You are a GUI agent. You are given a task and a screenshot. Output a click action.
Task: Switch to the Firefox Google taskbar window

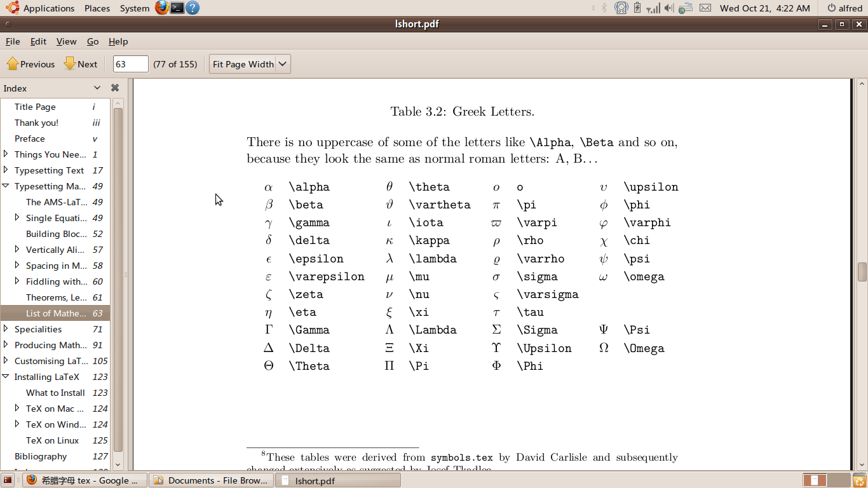pyautogui.click(x=85, y=480)
